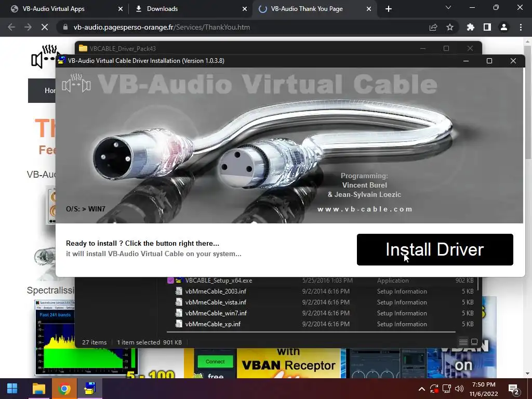Open a new Chrome tab
The height and width of the screenshot is (399, 532).
(x=389, y=9)
